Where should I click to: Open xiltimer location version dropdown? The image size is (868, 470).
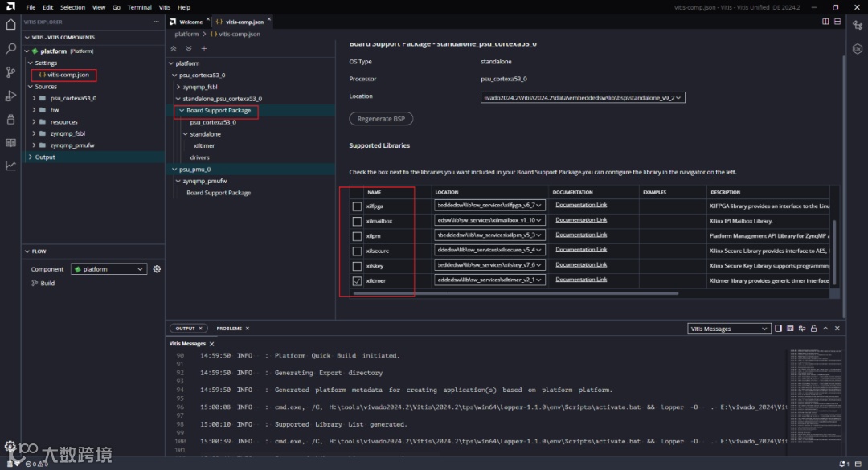490,280
